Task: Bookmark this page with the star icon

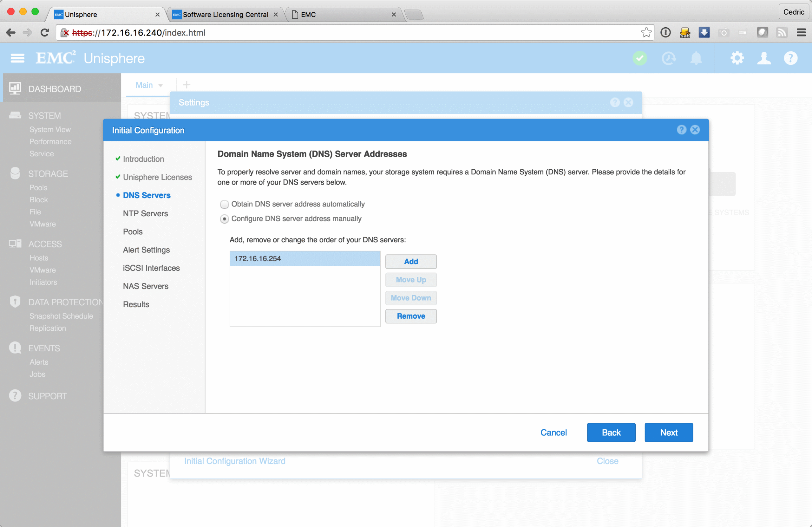Action: click(x=646, y=33)
